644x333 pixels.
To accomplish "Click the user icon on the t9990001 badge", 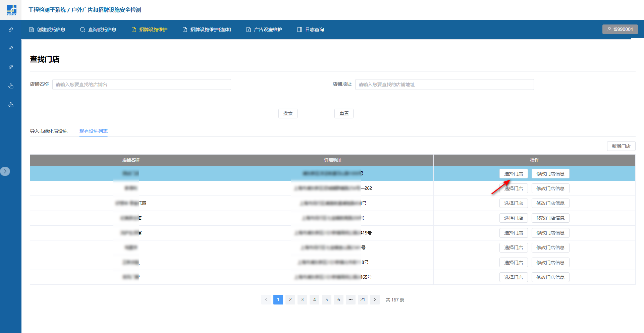I will coord(609,29).
